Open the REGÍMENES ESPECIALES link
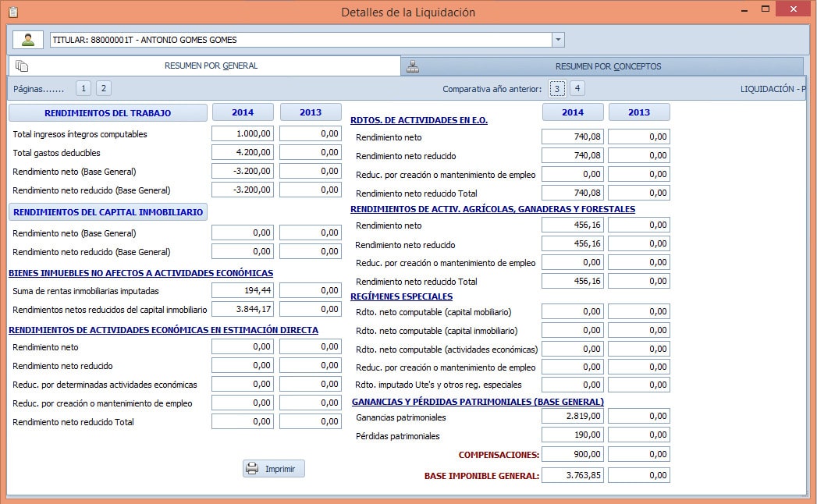817x504 pixels. [402, 296]
